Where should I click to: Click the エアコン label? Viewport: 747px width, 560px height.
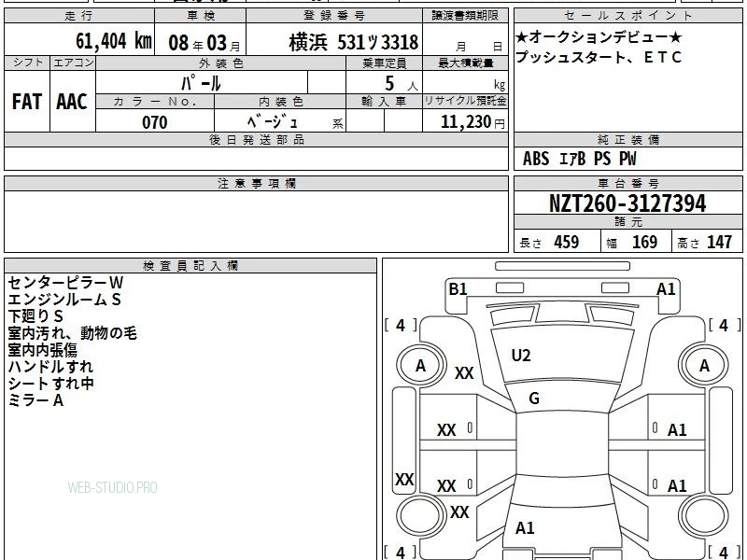pyautogui.click(x=73, y=63)
